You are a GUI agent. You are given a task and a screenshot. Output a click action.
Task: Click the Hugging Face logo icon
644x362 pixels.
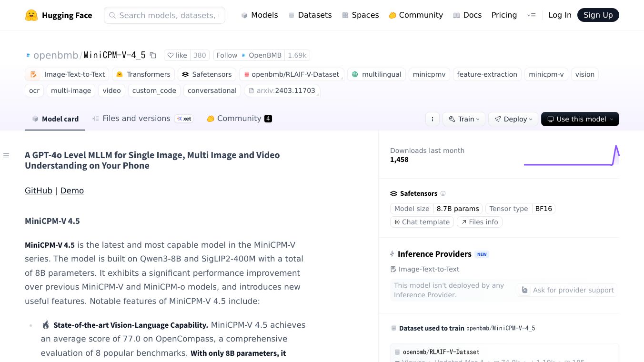click(31, 15)
